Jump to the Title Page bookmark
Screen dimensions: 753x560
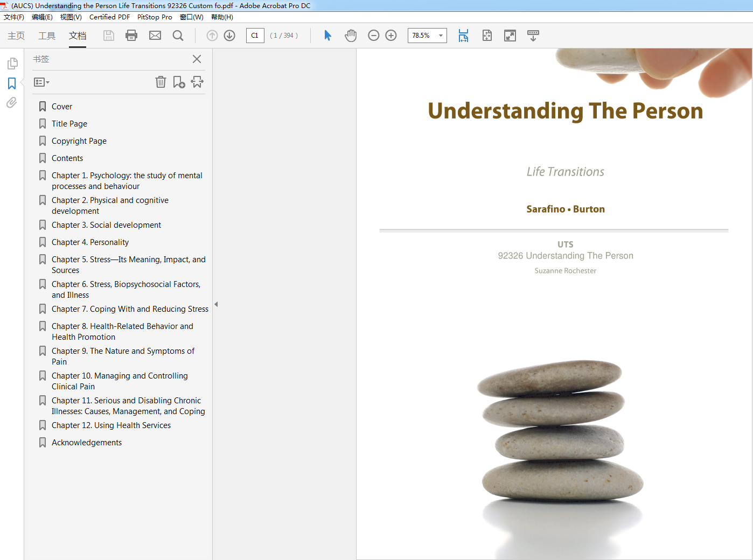(x=69, y=124)
